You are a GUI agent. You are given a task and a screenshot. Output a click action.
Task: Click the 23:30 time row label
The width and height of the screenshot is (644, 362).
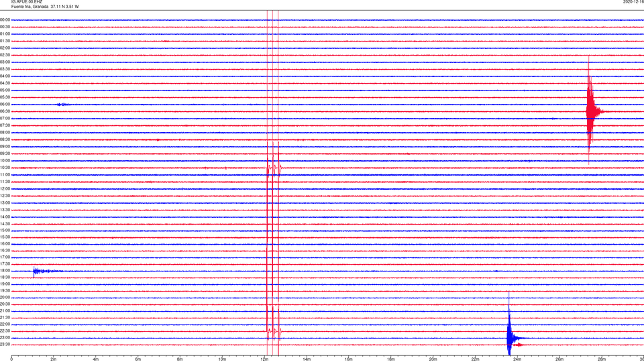tap(5, 345)
